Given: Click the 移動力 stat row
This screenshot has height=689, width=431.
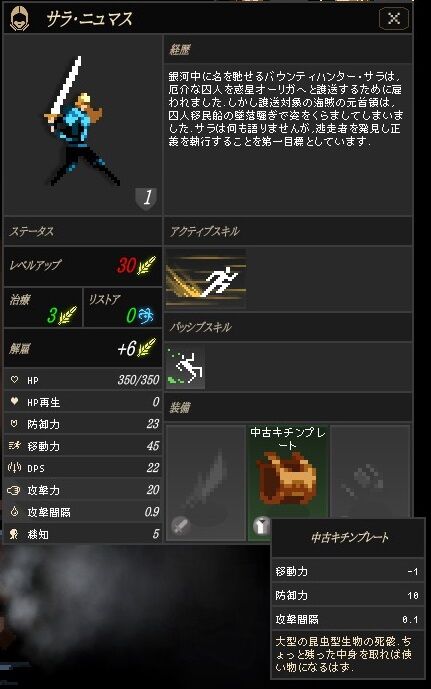Looking at the screenshot, I should pyautogui.click(x=83, y=446).
